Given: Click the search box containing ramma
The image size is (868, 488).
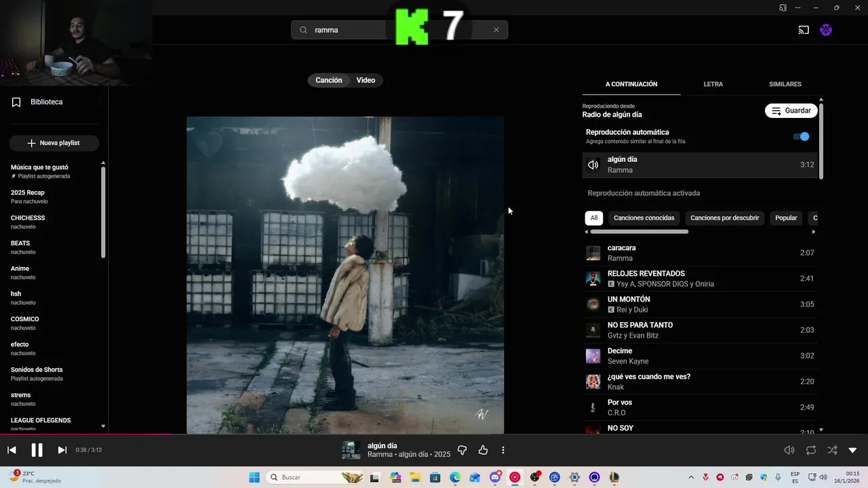Looking at the screenshot, I should point(399,30).
